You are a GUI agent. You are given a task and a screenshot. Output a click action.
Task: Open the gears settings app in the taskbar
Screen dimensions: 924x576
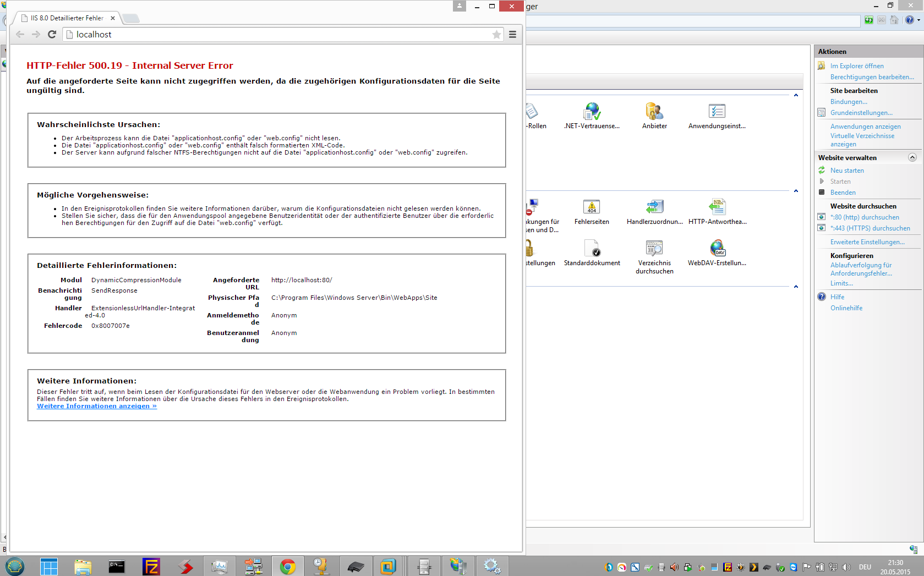point(492,566)
